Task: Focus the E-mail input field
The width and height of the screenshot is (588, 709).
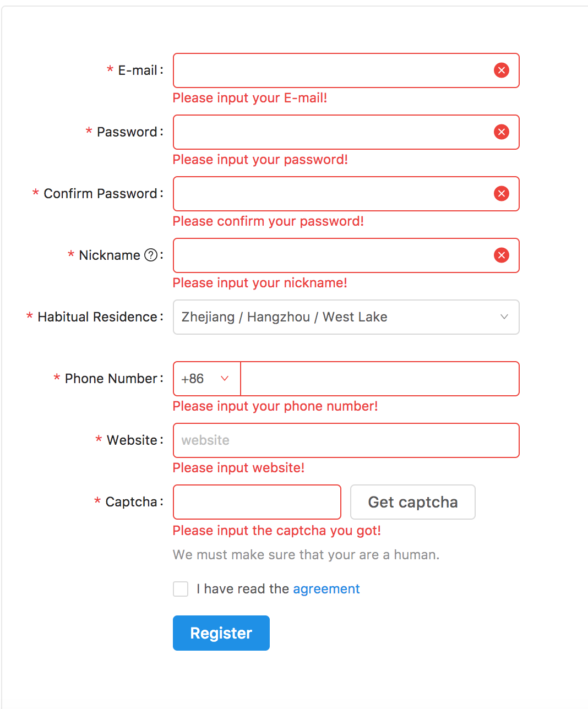Action: [x=346, y=70]
